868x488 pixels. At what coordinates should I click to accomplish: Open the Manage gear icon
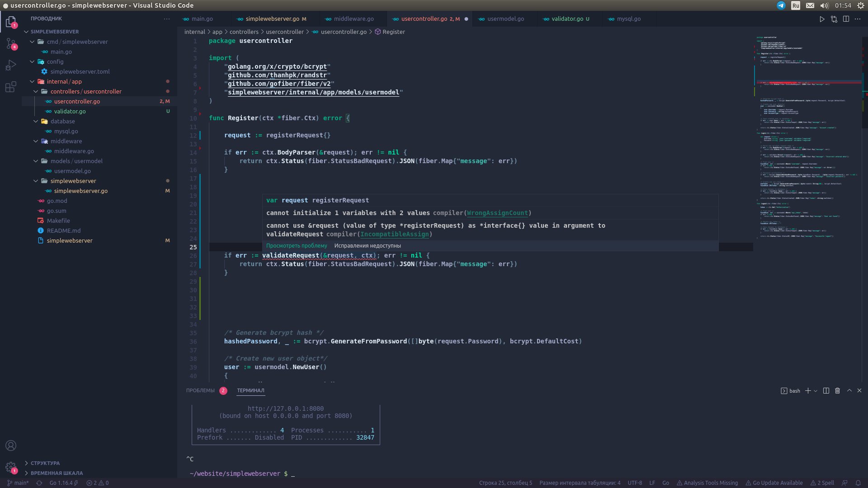pos(11,467)
